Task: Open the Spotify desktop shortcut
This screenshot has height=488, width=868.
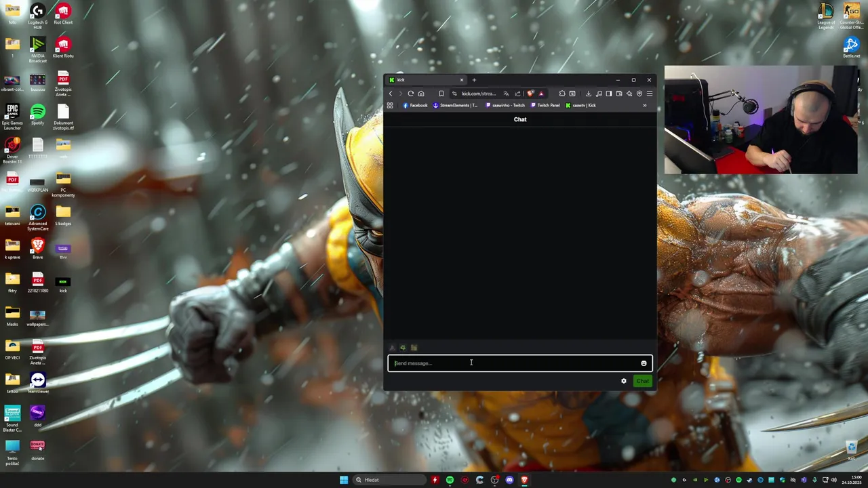Action: [37, 115]
